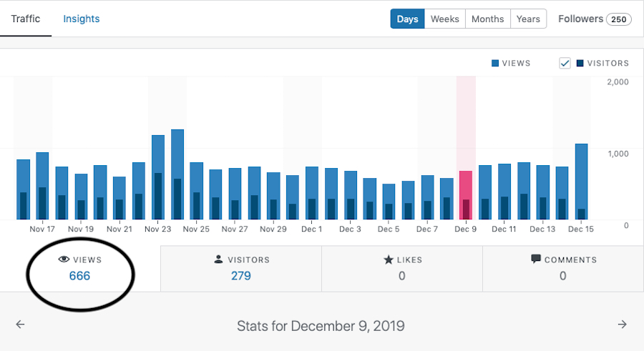Go to previous day with left arrow
The height and width of the screenshot is (351, 644).
coord(20,325)
